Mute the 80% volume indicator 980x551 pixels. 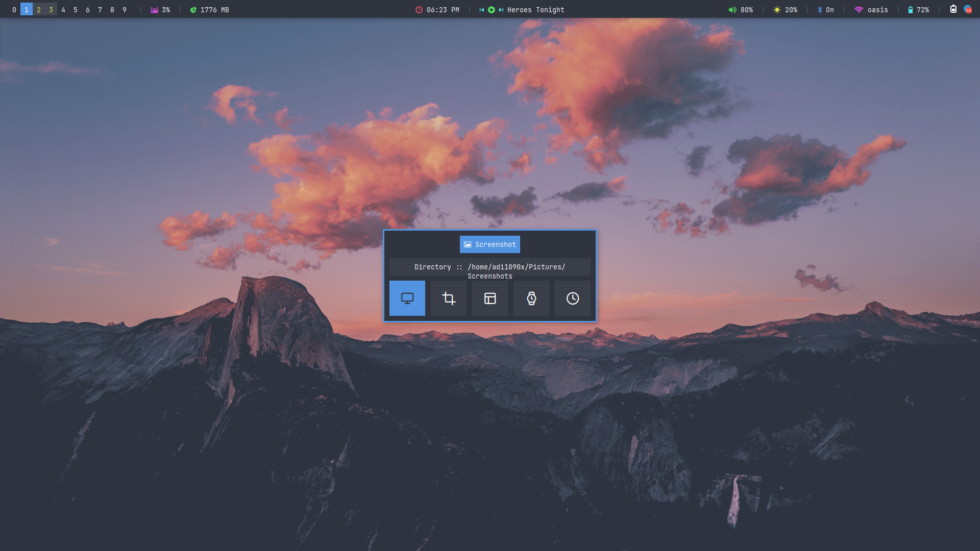740,10
